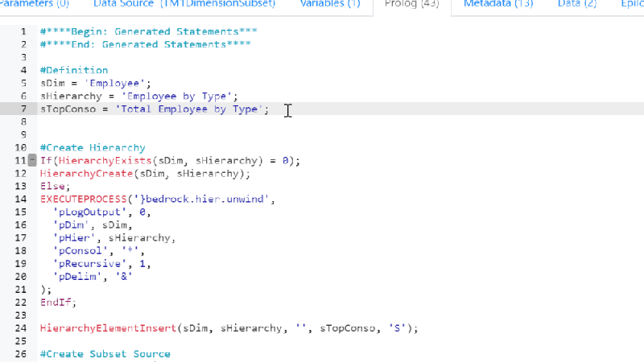Click the 'pHier' parameter on line 17
Viewport: 644px width, 362px height.
74,238
